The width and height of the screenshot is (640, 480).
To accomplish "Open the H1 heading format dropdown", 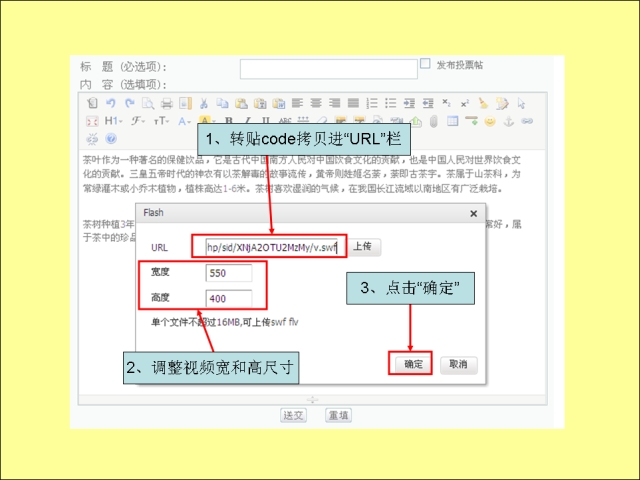I will 112,121.
